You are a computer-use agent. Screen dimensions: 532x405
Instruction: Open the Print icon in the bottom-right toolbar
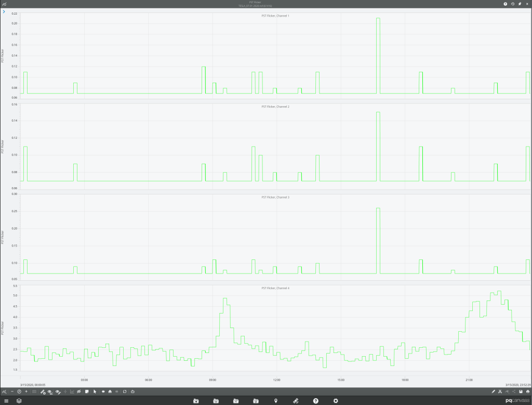pyautogui.click(x=528, y=391)
